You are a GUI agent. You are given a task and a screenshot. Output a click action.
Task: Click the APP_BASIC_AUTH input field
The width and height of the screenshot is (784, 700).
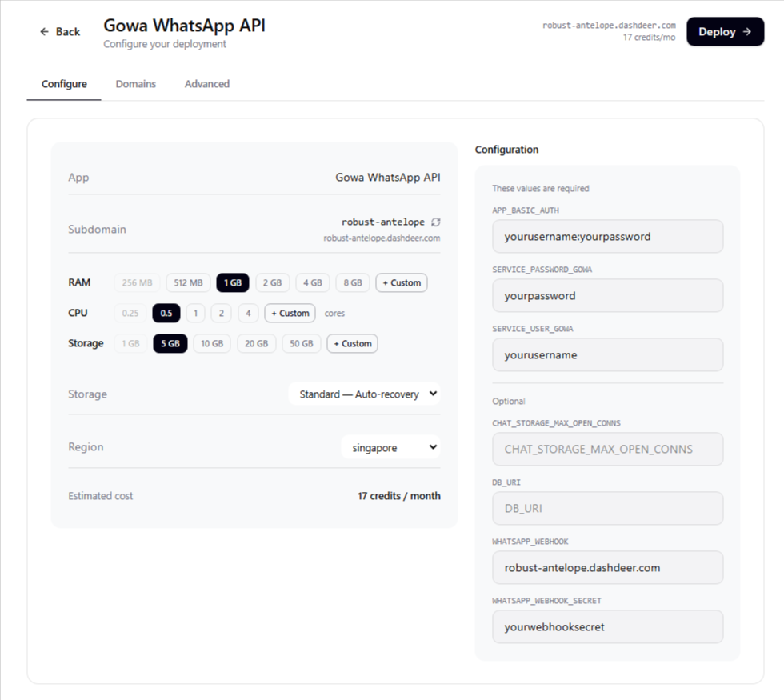tap(607, 237)
